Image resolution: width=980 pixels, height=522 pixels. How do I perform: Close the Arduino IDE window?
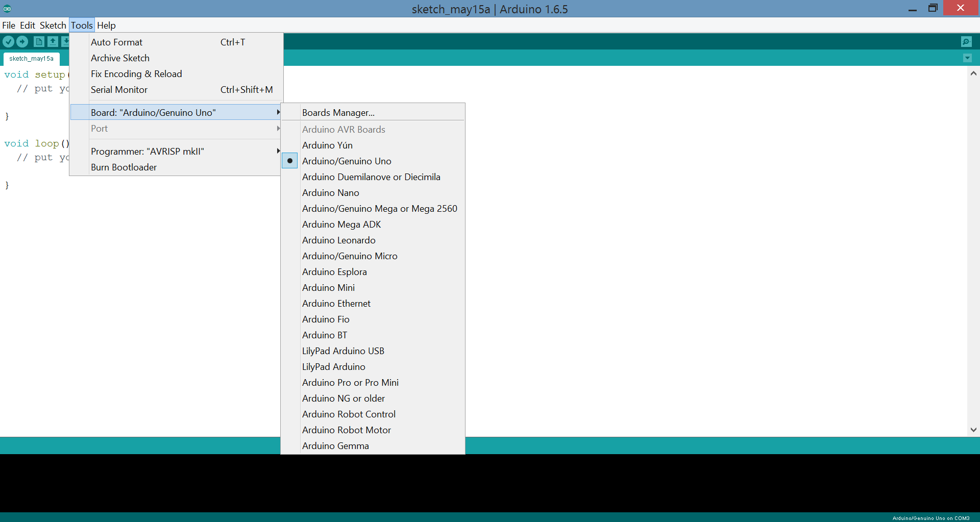click(x=961, y=8)
